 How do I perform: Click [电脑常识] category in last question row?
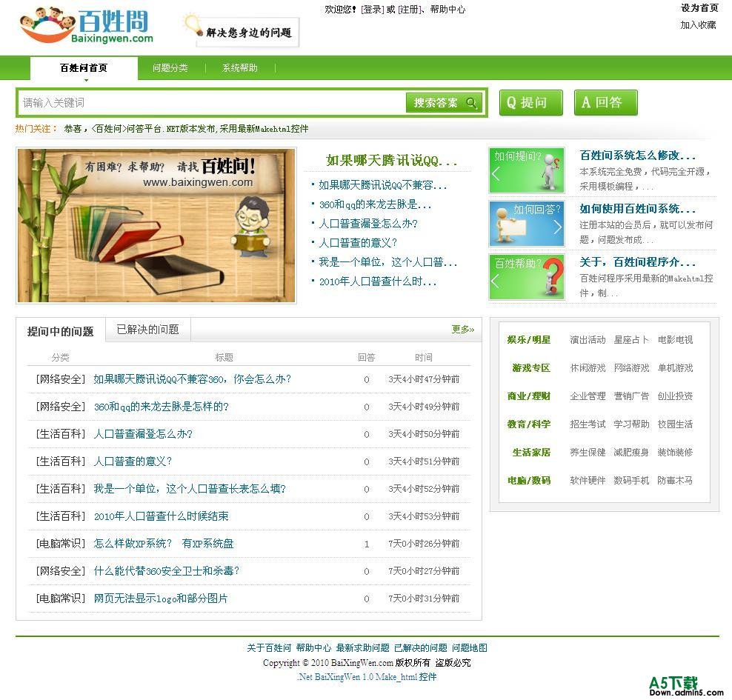click(x=61, y=599)
